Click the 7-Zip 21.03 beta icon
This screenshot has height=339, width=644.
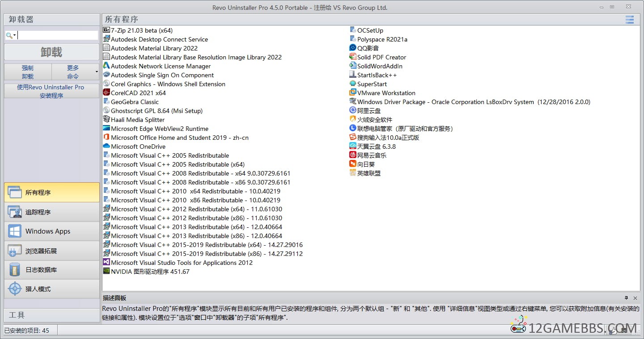coord(106,30)
